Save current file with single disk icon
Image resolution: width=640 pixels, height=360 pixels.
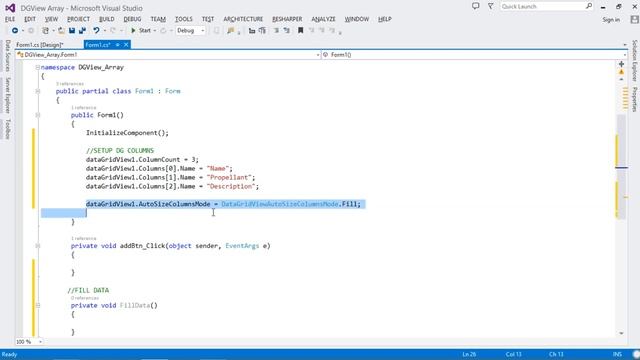[x=72, y=31]
